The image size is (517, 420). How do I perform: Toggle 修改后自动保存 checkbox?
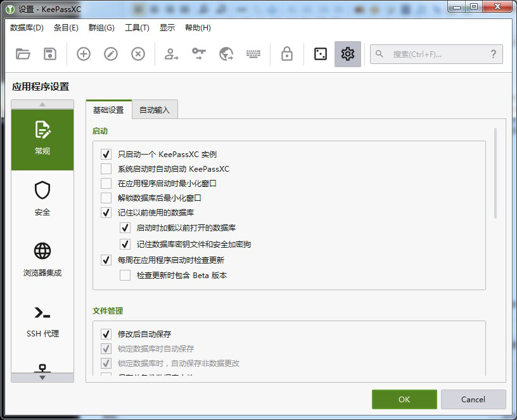[x=106, y=334]
